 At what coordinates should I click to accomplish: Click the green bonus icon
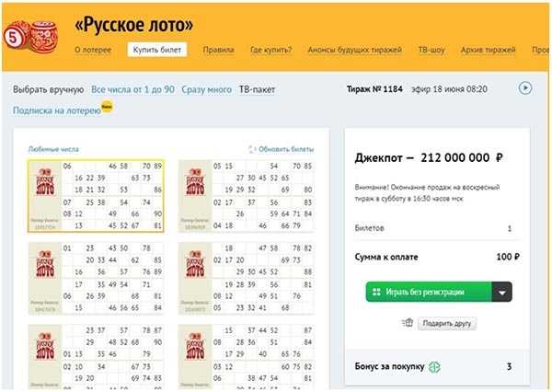tap(434, 367)
